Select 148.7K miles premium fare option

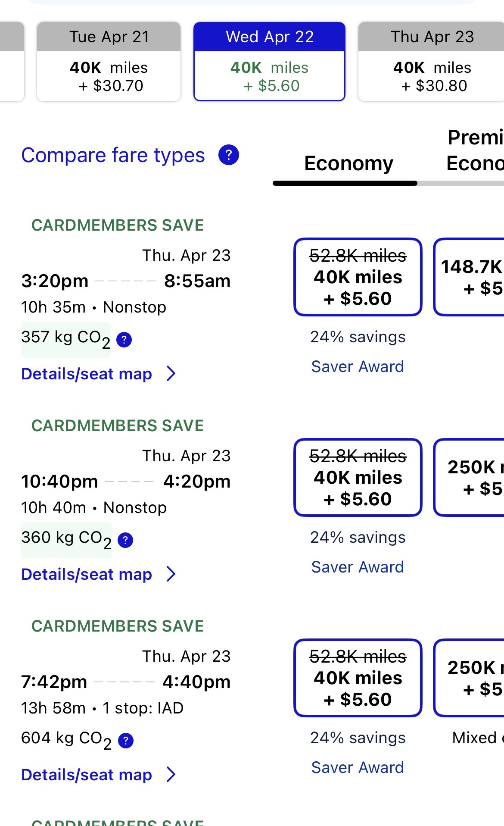click(x=470, y=277)
